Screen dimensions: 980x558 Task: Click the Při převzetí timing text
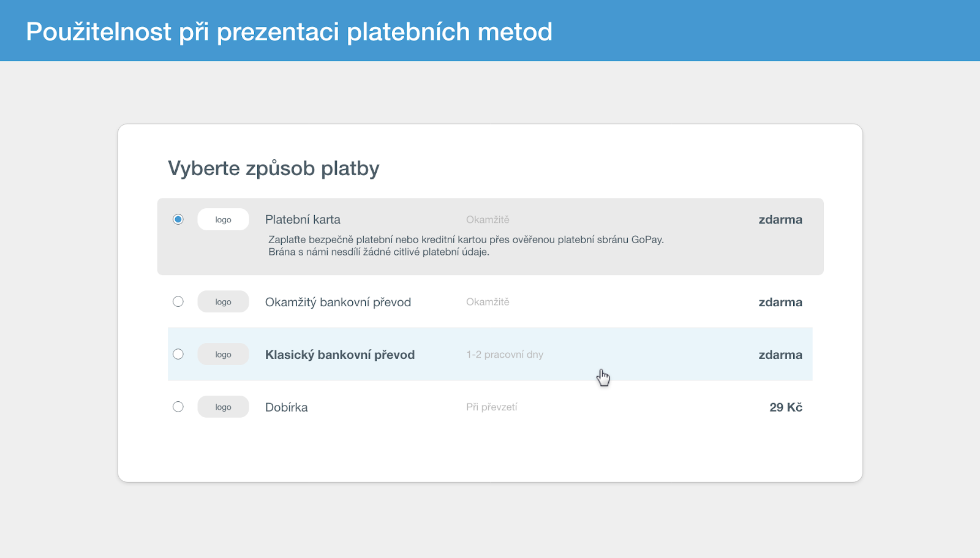tap(492, 407)
